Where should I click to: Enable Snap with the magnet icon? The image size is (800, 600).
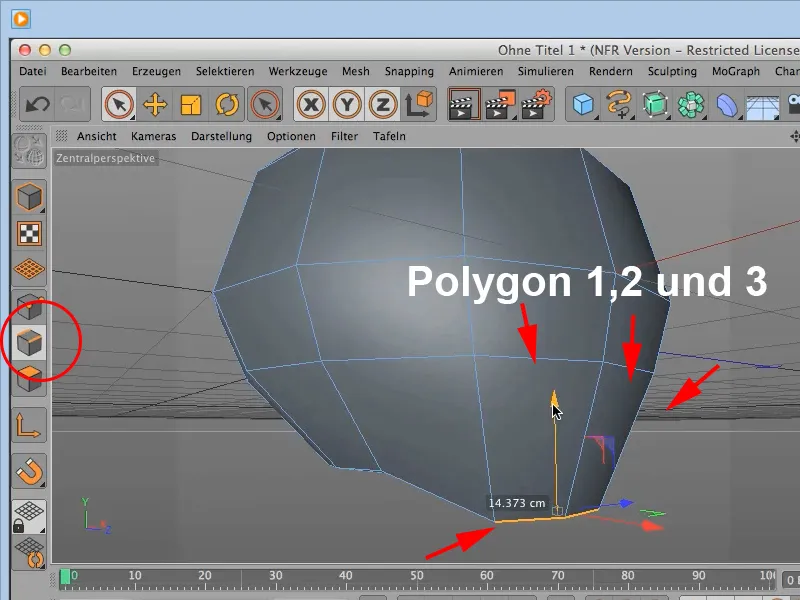pos(30,471)
